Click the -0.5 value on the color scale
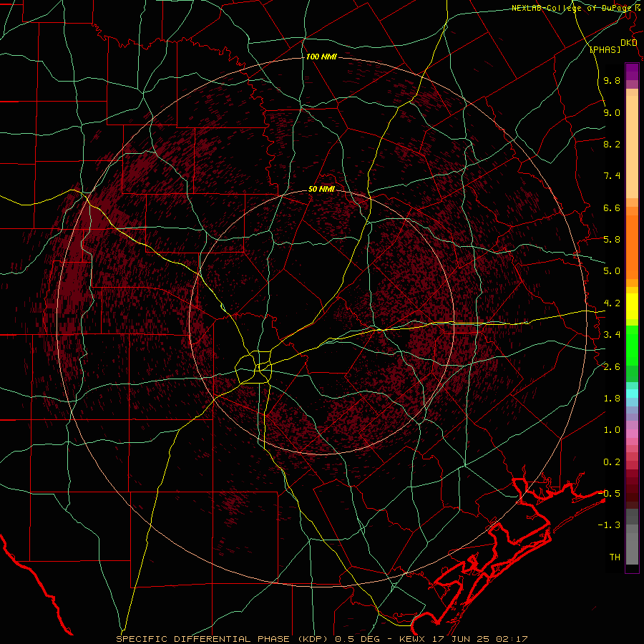Screen dimensions: 644x644 click(x=609, y=494)
